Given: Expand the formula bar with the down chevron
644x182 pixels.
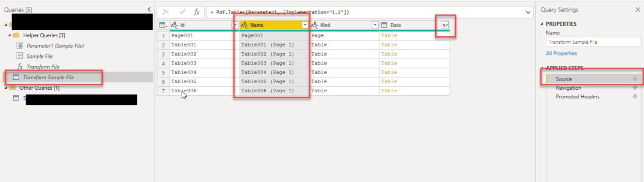Looking at the screenshot, I should point(528,12).
